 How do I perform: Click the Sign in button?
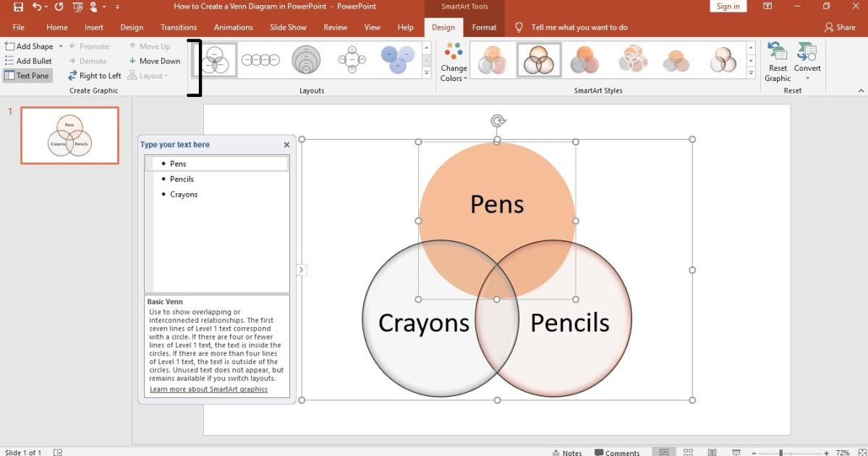[728, 6]
